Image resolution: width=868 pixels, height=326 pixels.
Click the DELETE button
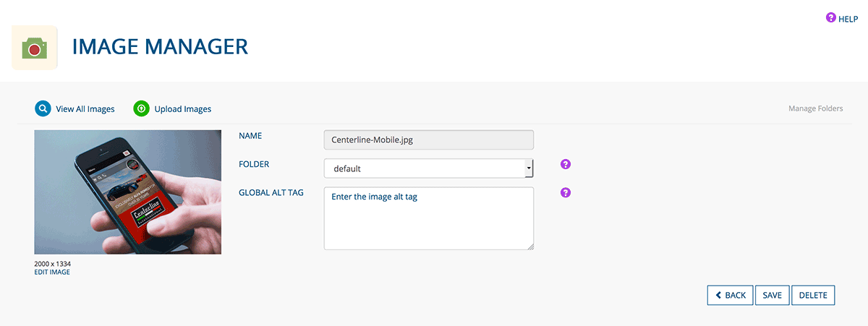pyautogui.click(x=813, y=296)
